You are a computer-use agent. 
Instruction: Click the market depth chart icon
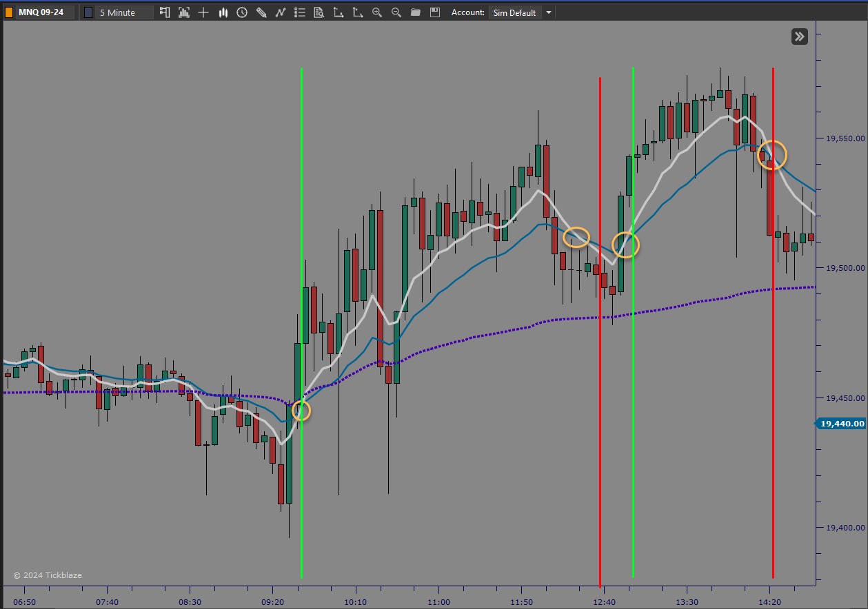point(183,12)
